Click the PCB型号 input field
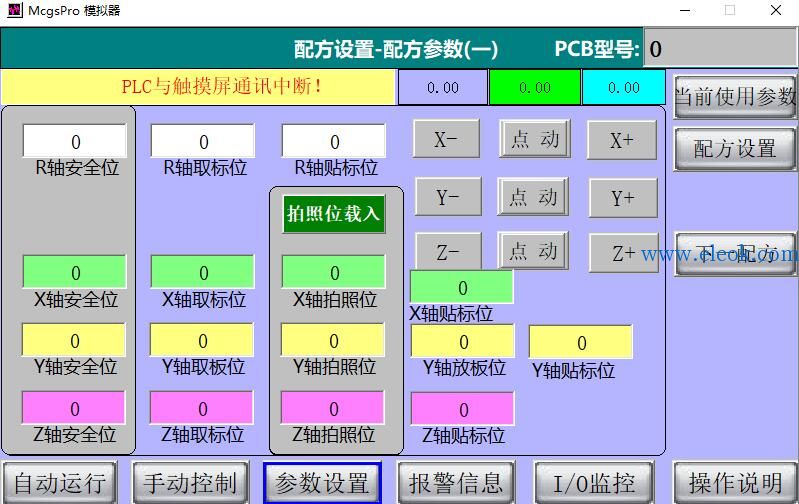 click(721, 48)
